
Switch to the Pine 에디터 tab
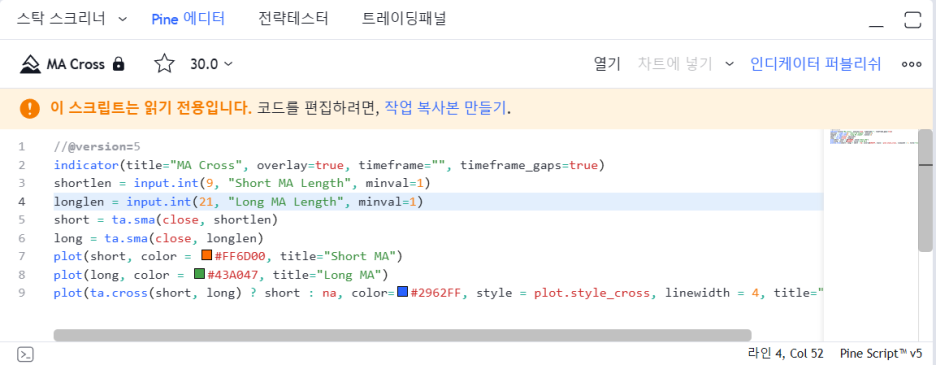point(188,19)
